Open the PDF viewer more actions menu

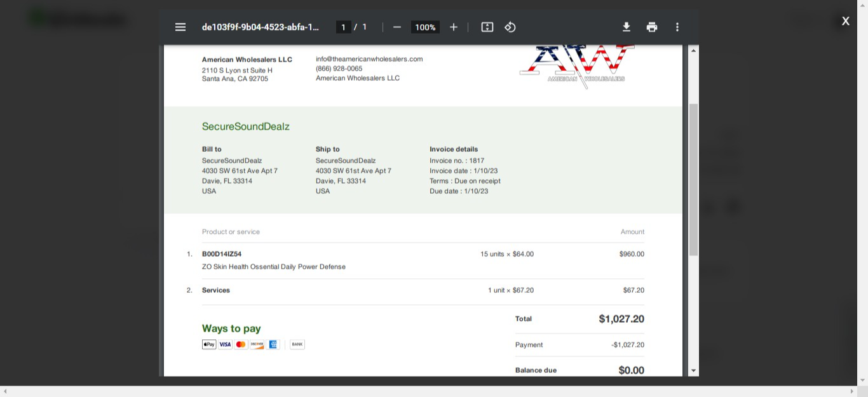click(677, 27)
